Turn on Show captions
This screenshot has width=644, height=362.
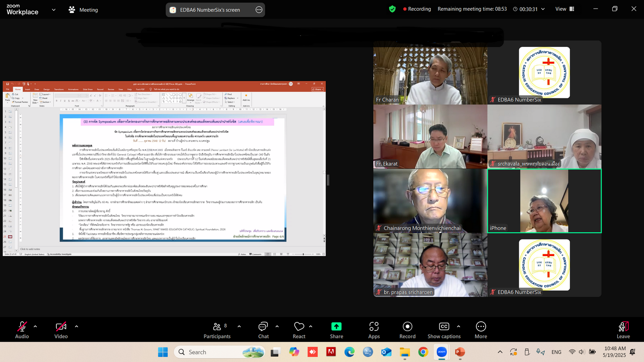pos(444,330)
